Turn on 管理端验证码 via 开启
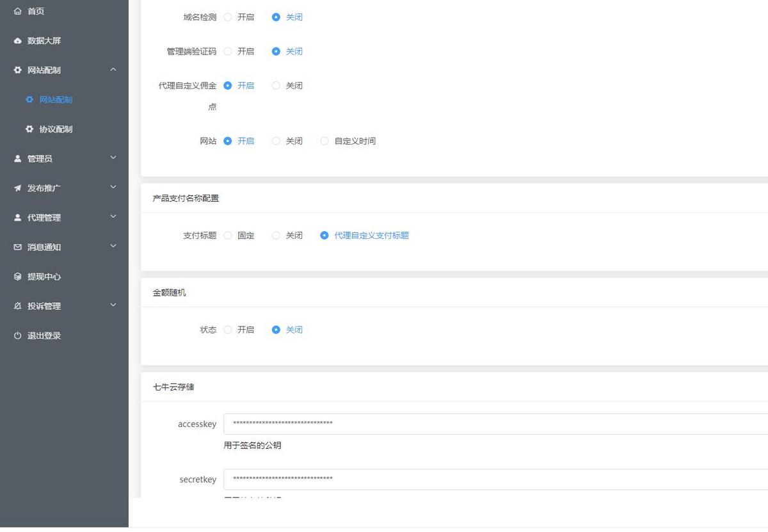The image size is (768, 532). pyautogui.click(x=228, y=51)
